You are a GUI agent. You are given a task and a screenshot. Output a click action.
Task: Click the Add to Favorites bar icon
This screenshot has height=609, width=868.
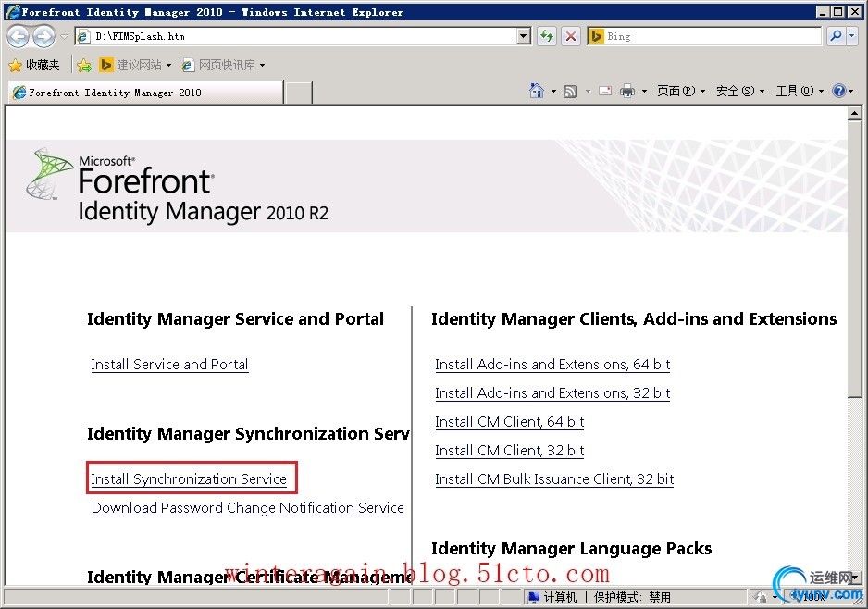(84, 66)
